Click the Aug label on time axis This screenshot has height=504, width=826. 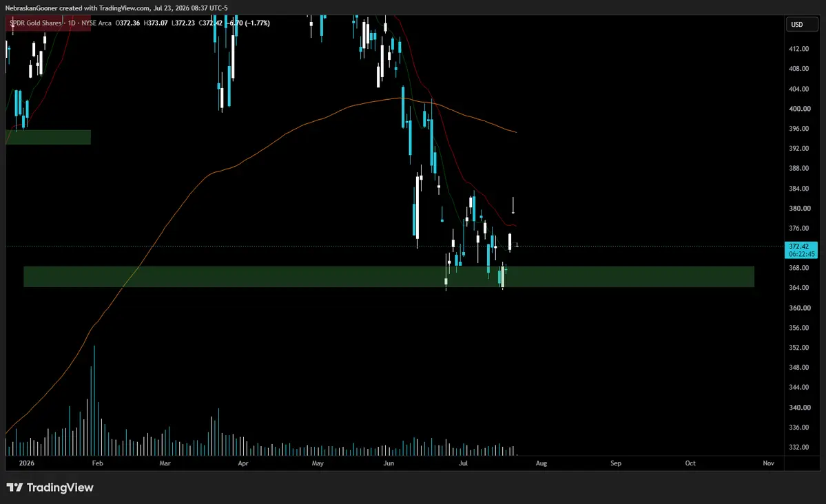(541, 463)
